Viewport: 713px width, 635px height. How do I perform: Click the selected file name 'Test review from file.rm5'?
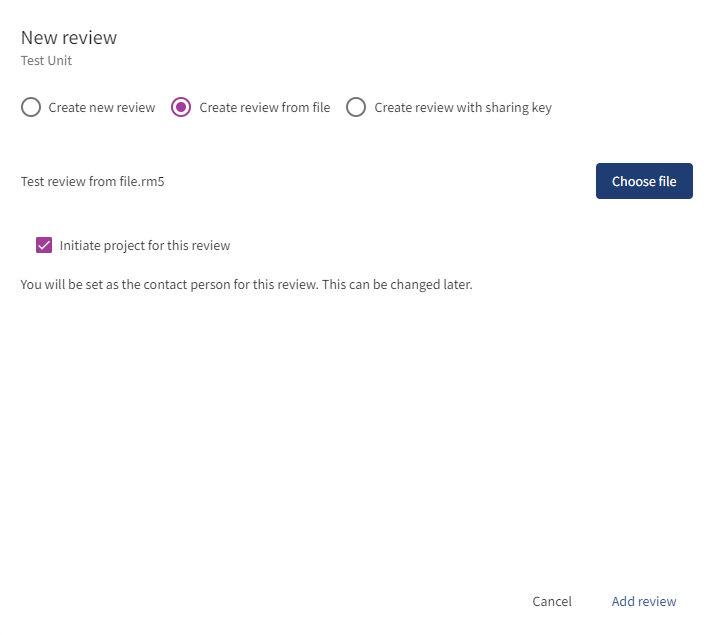[92, 182]
